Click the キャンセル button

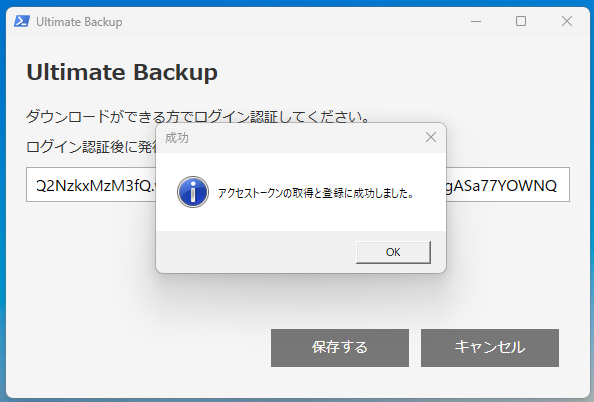tap(490, 347)
